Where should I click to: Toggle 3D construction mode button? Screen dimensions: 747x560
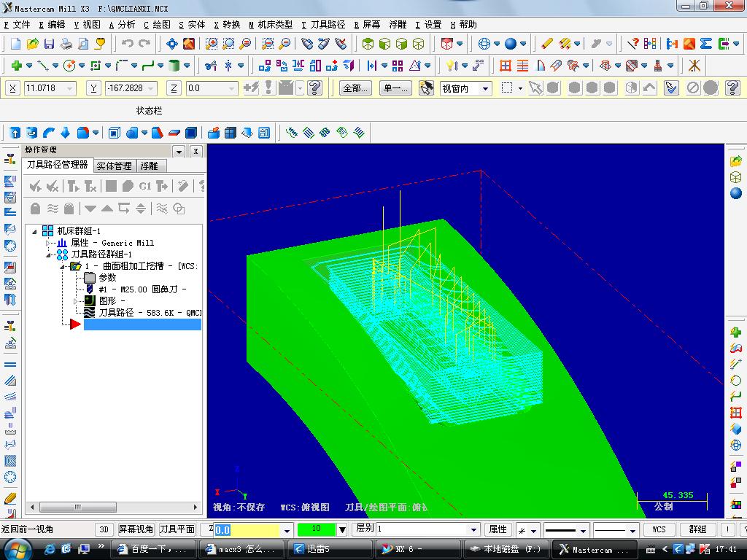tap(104, 529)
